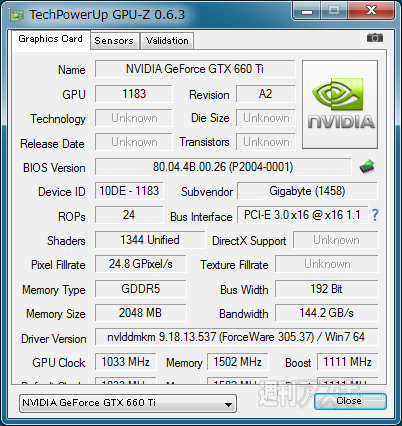Select the Graphics Card tab

click(51, 39)
